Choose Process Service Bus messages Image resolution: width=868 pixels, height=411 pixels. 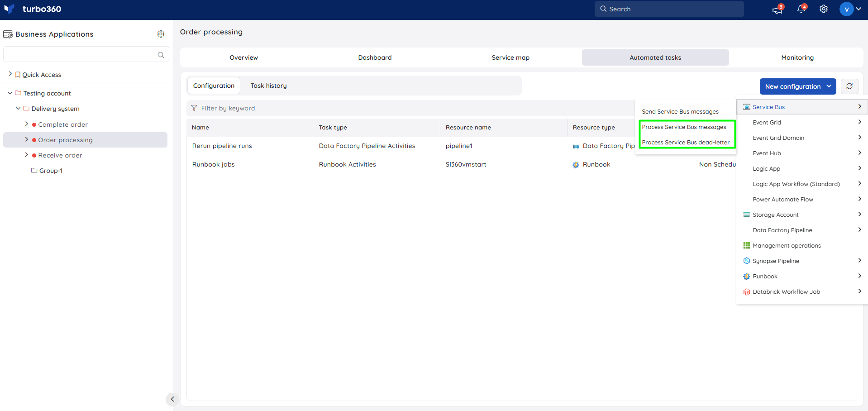[x=684, y=127]
